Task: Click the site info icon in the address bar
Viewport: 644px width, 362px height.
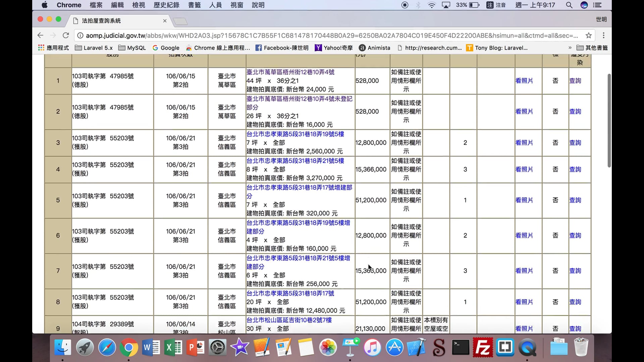Action: [80, 36]
